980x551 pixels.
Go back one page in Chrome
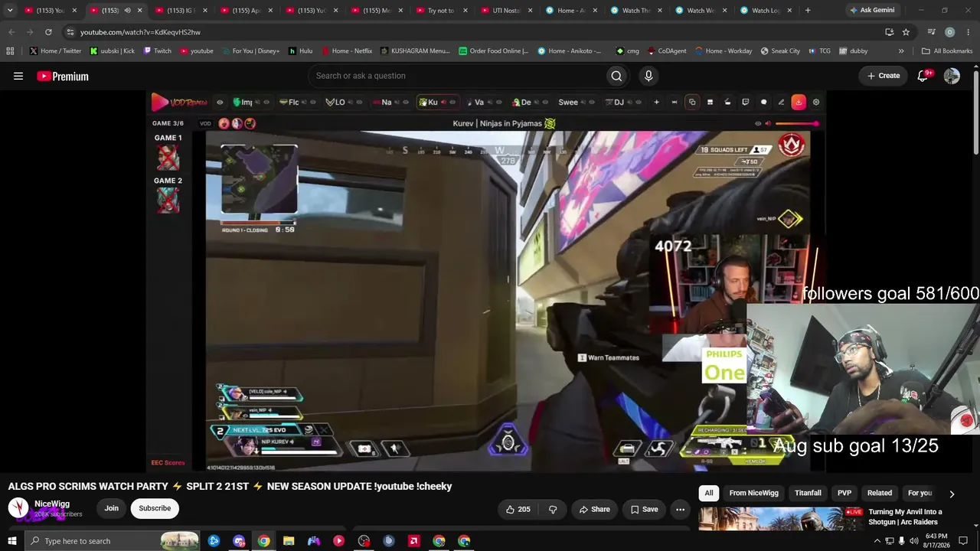point(11,32)
